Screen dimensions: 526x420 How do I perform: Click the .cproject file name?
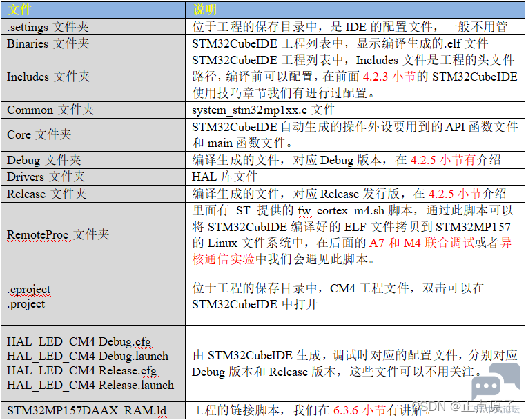[x=29, y=289]
